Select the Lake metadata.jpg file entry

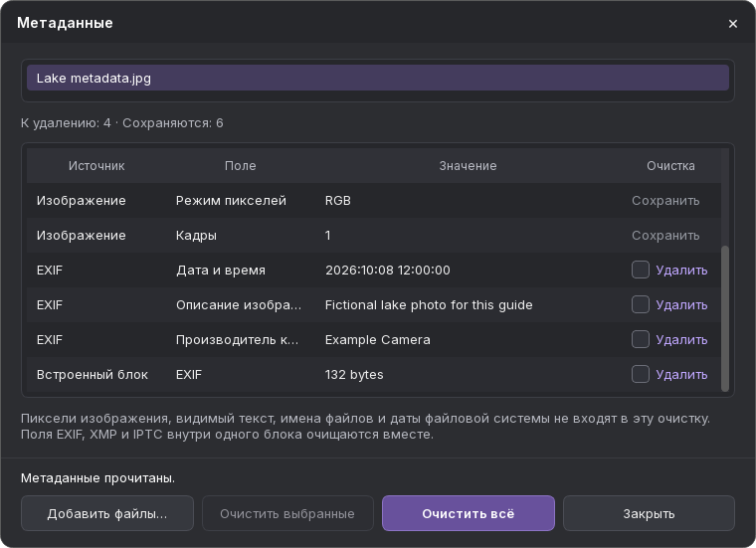[378, 79]
